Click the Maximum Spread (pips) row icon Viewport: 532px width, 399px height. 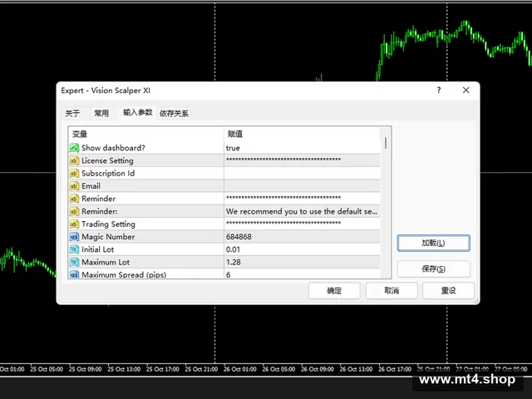74,274
